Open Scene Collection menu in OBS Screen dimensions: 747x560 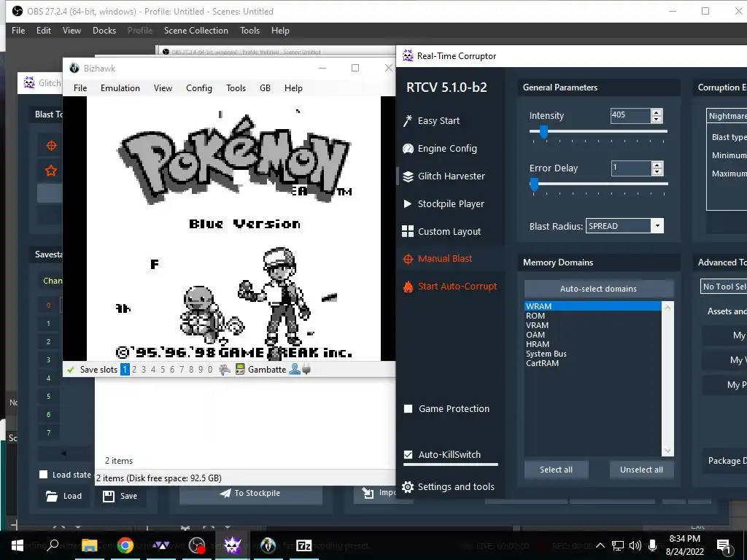coord(196,31)
